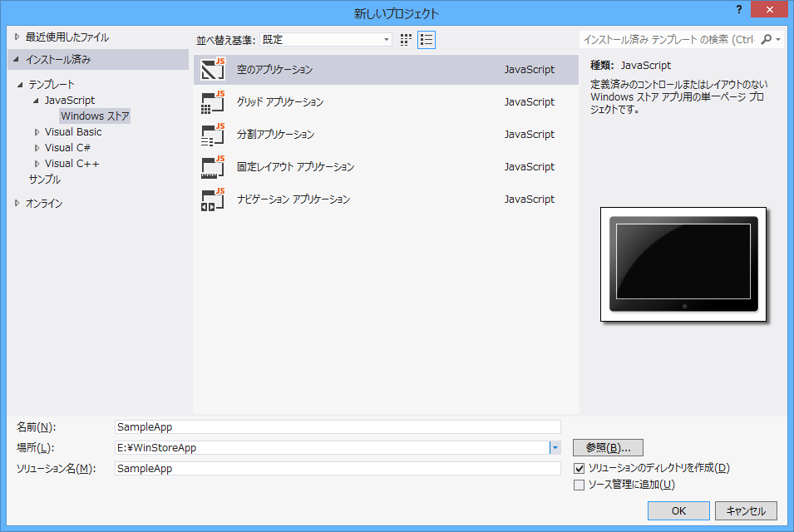Click the tablet preview thumbnail
The width and height of the screenshot is (794, 532).
pos(683,264)
